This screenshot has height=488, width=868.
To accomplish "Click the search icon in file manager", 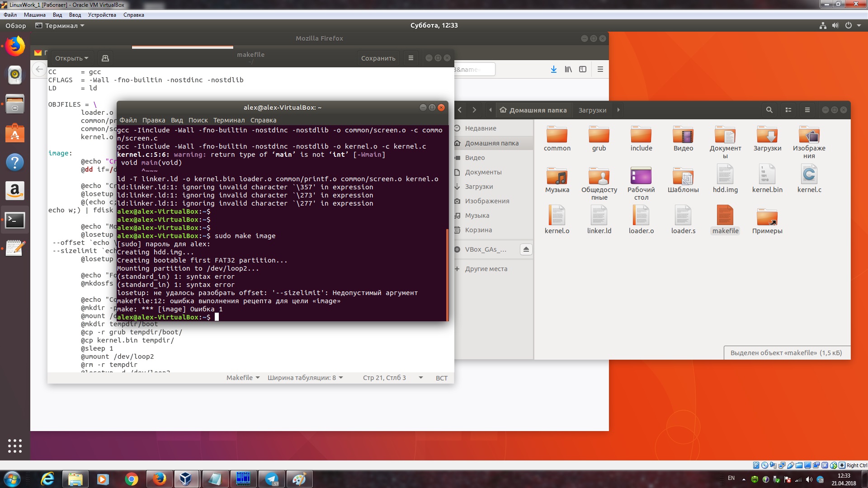I will click(x=769, y=110).
